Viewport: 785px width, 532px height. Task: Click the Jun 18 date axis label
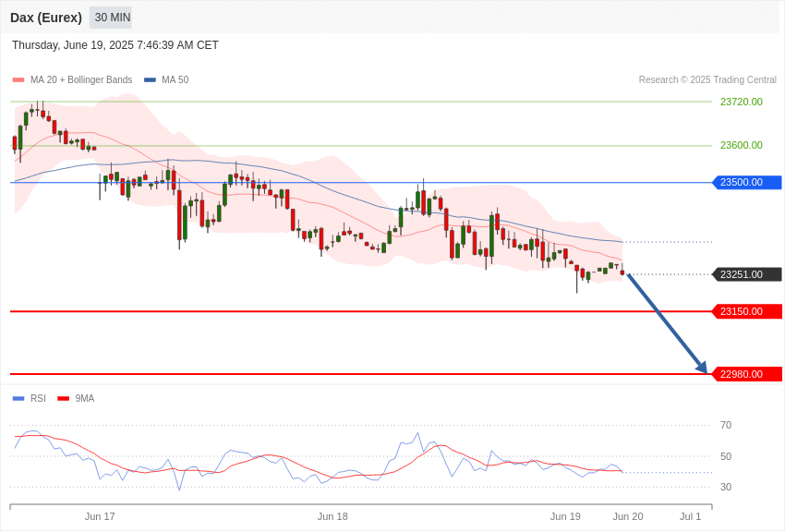pyautogui.click(x=332, y=517)
